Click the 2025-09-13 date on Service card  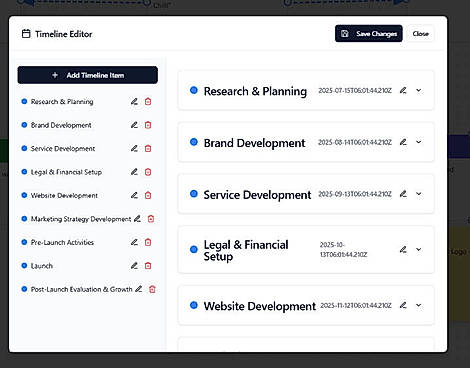pos(355,194)
